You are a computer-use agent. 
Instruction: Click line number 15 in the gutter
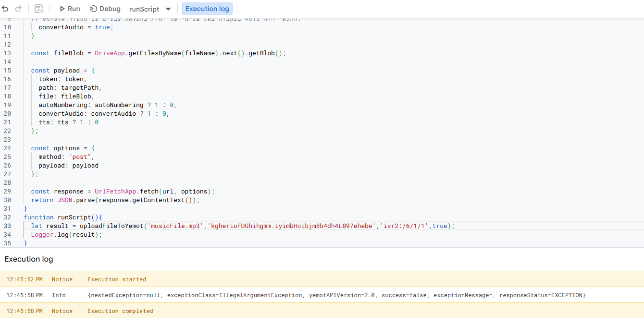click(x=7, y=71)
